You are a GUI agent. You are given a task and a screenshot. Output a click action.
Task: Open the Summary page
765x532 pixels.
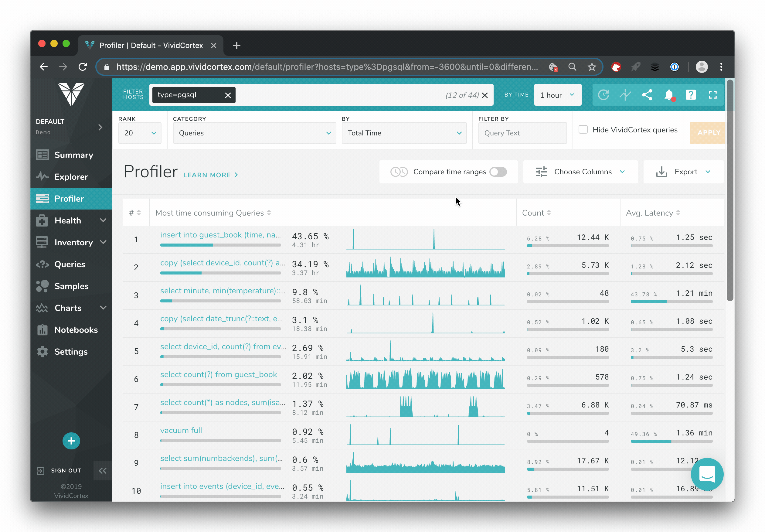71,155
